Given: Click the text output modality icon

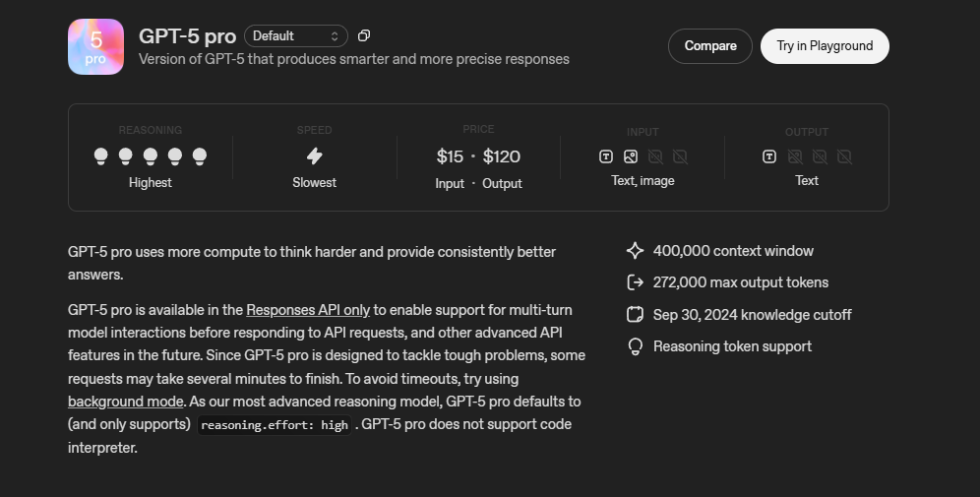Looking at the screenshot, I should 769,156.
